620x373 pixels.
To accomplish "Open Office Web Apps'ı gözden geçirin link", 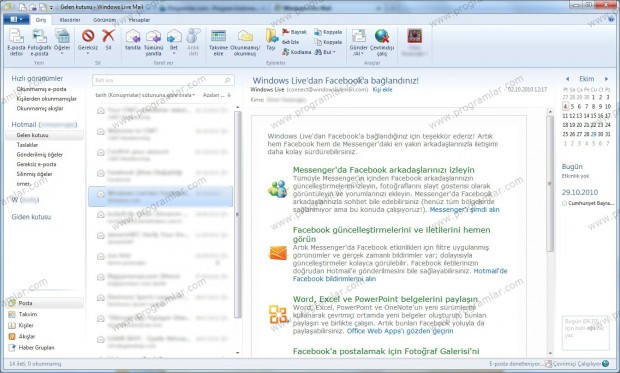I will (x=400, y=331).
